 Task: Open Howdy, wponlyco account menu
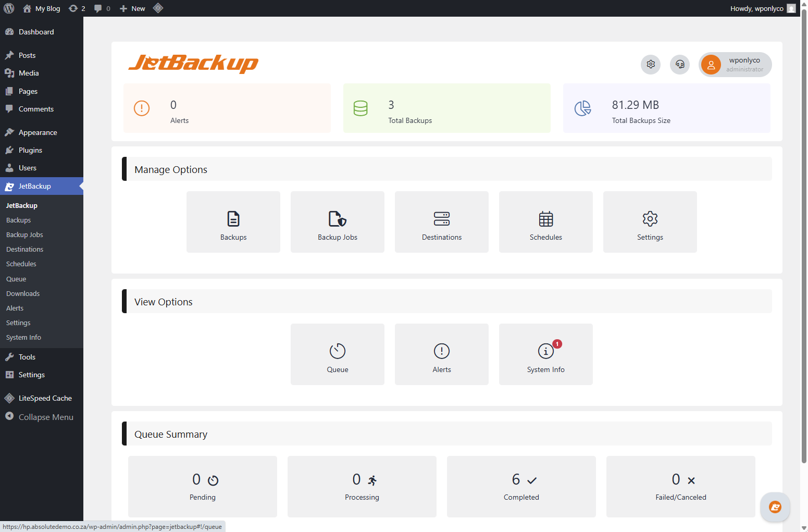coord(763,8)
